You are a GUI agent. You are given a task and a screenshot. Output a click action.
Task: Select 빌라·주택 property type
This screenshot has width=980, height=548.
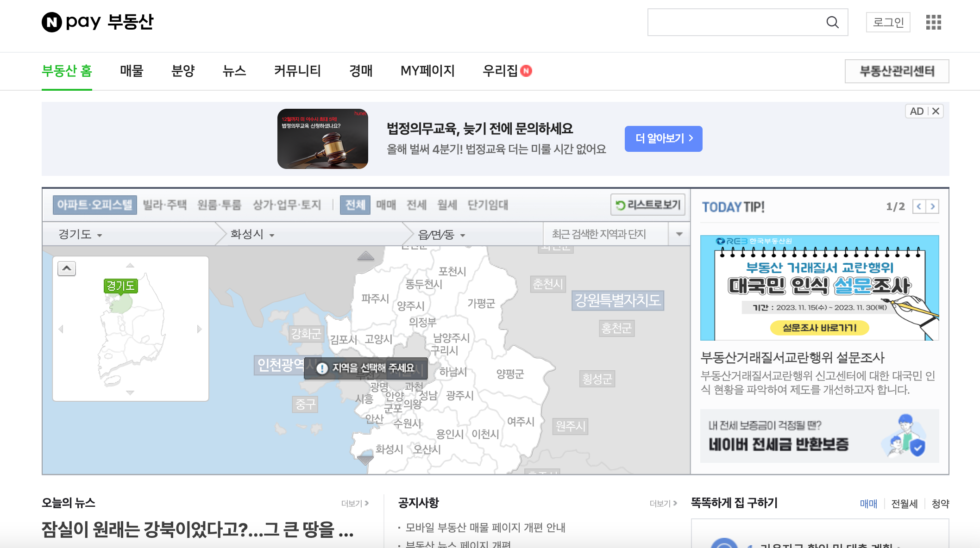(x=165, y=205)
